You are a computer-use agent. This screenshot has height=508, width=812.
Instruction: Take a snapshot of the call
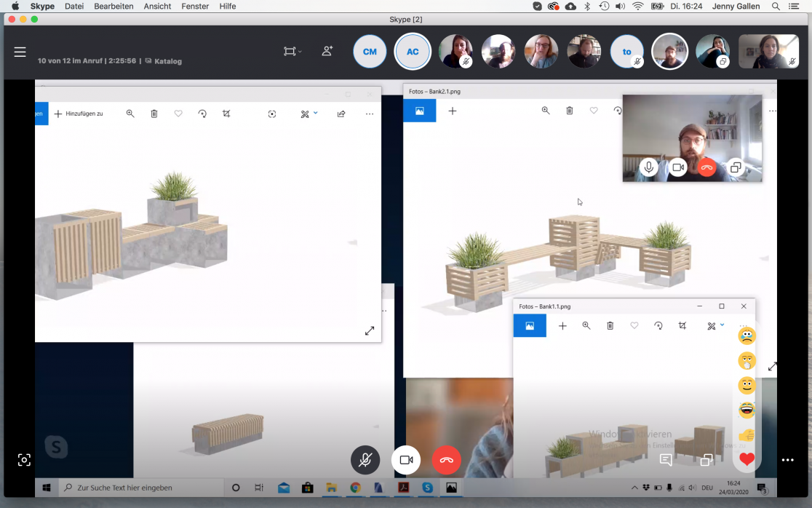[24, 460]
